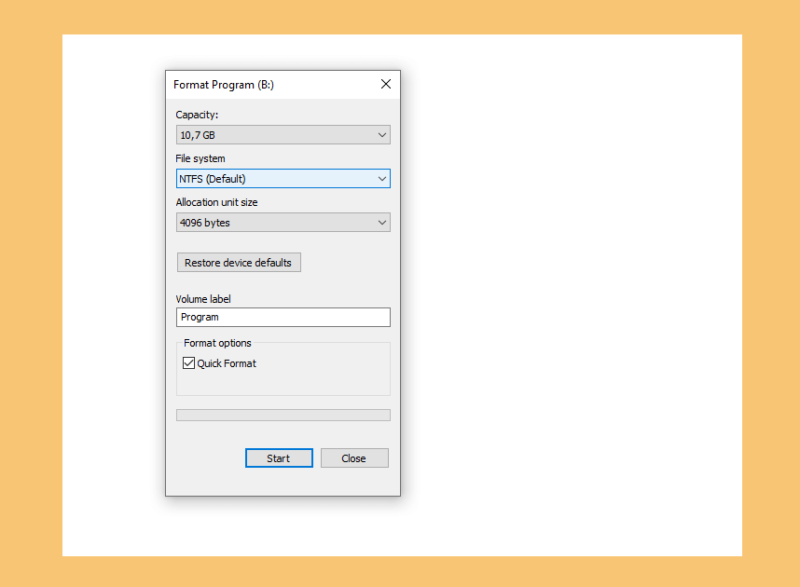
Task: Click into the Volume label field containing Program
Action: [x=283, y=317]
